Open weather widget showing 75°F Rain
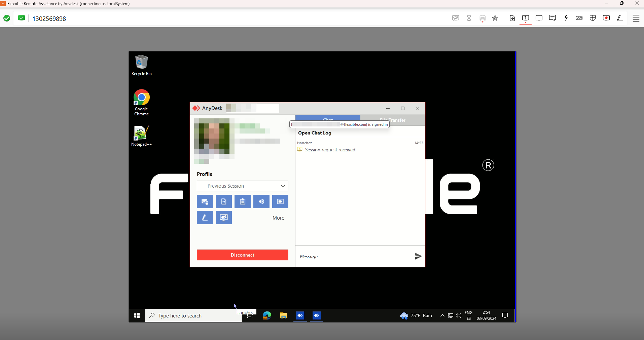The image size is (644, 340). 416,315
